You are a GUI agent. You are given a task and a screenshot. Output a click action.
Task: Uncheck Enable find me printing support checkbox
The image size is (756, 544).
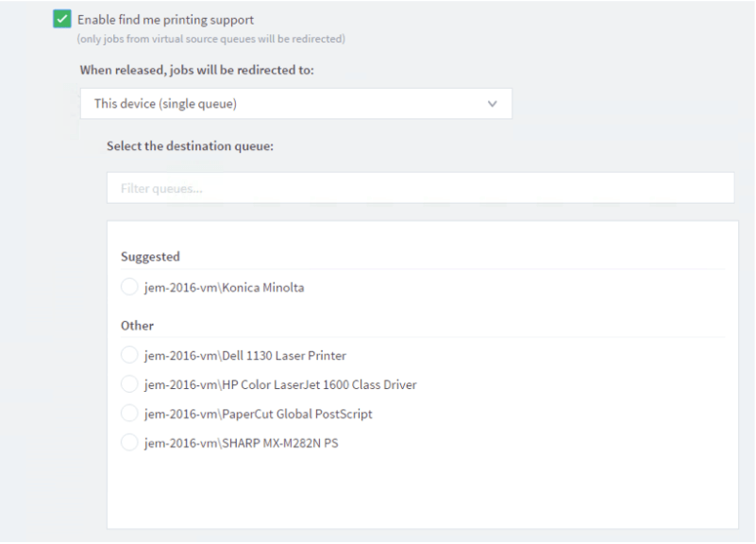[x=62, y=19]
